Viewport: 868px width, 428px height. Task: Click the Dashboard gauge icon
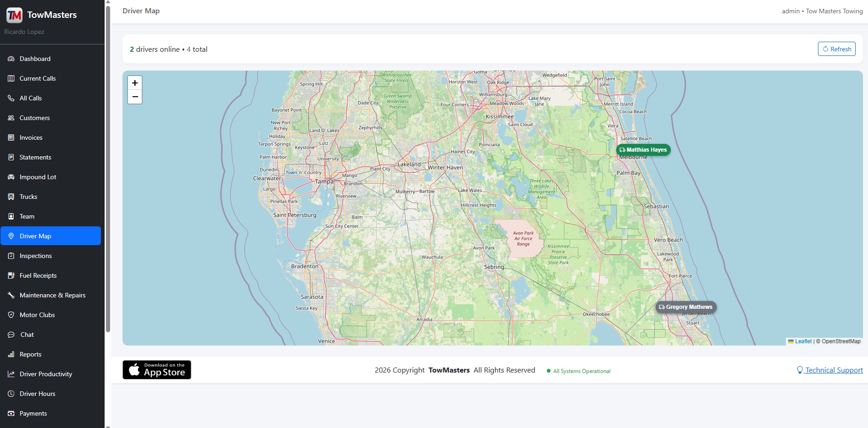[11, 59]
